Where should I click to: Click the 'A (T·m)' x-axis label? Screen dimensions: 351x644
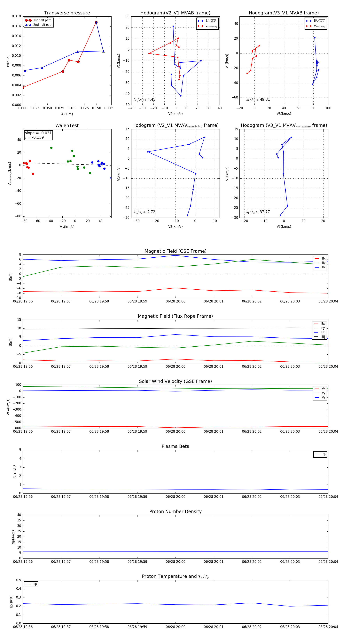pos(67,114)
